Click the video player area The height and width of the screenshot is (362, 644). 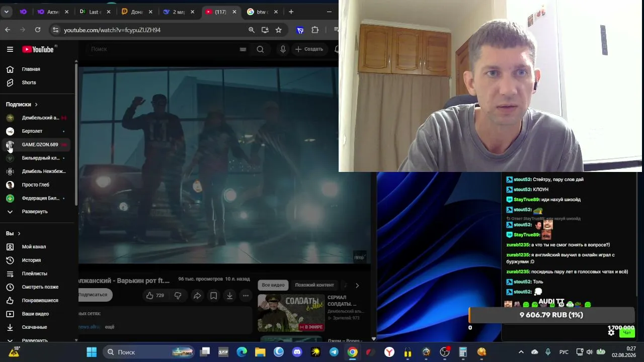[224, 165]
